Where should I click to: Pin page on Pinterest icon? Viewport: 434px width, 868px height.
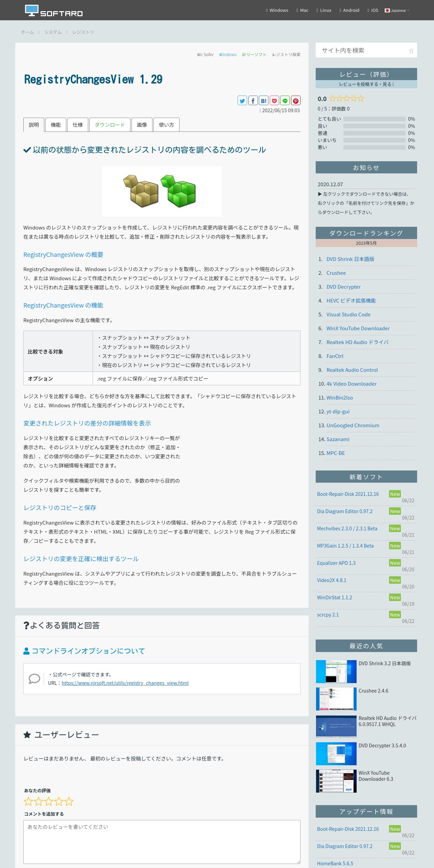point(296,100)
